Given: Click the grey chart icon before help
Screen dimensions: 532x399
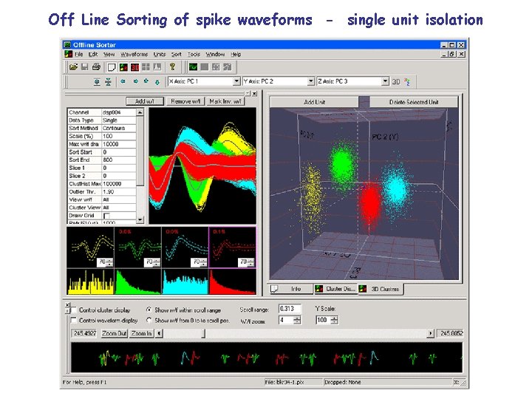Looking at the screenshot, I should (157, 67).
